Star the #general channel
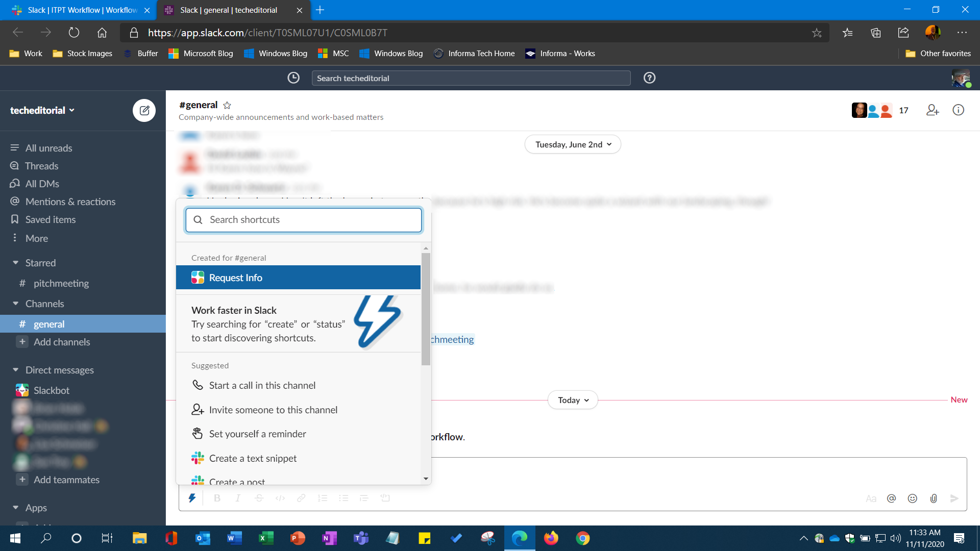The width and height of the screenshot is (980, 551). pos(227,105)
